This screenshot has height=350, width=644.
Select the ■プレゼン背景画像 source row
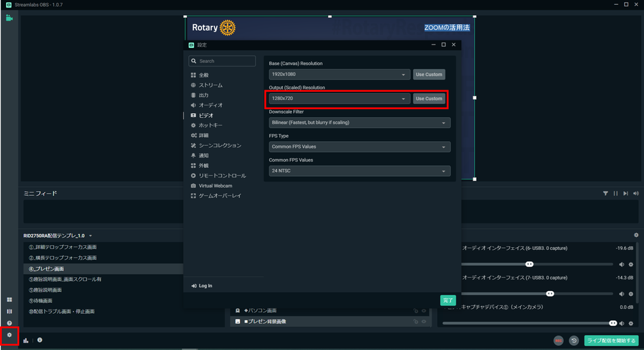pyautogui.click(x=331, y=322)
